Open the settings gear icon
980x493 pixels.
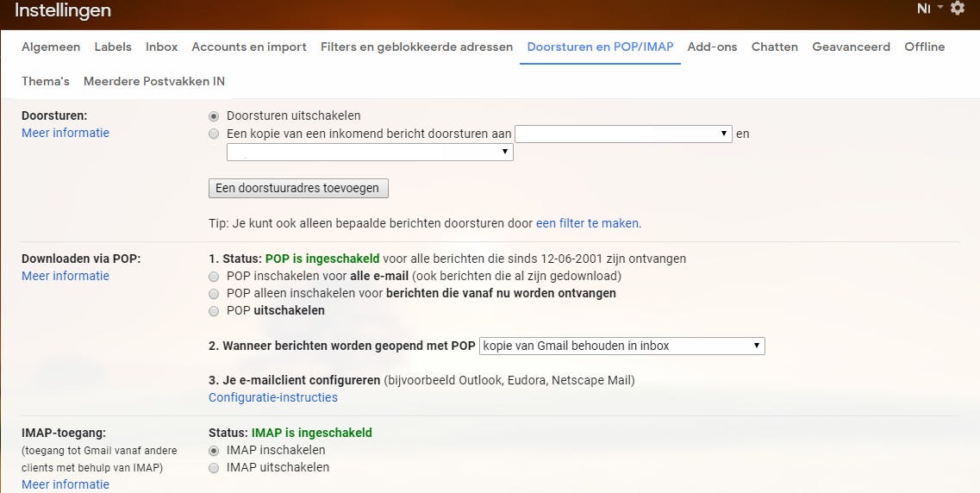point(957,9)
